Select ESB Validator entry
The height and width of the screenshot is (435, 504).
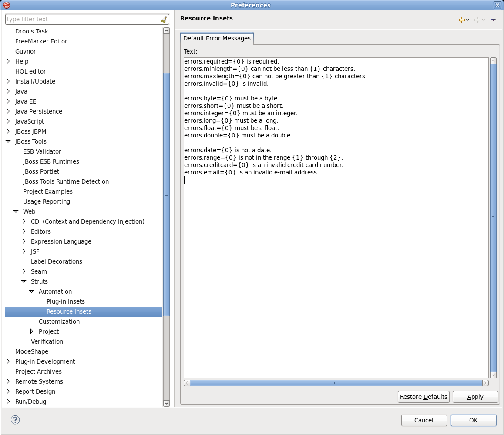[42, 151]
